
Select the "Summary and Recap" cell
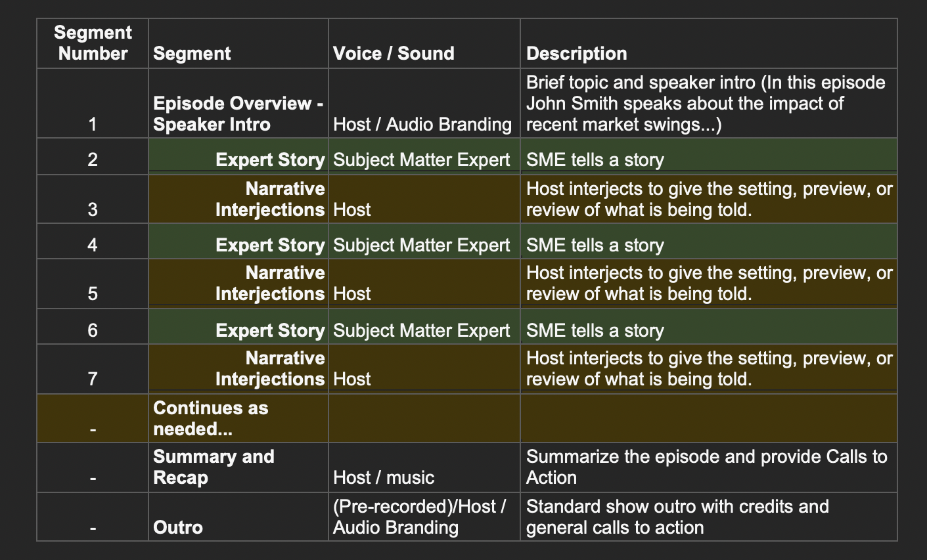238,467
